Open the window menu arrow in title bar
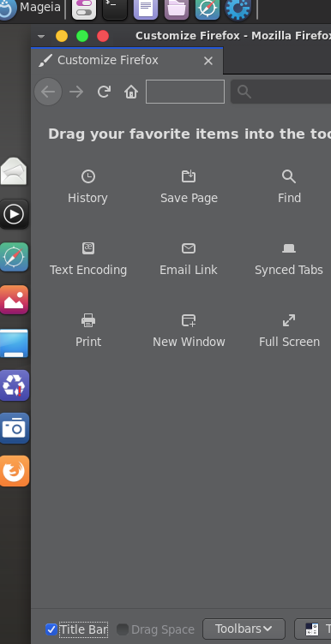Image resolution: width=331 pixels, height=644 pixels. coord(41,36)
